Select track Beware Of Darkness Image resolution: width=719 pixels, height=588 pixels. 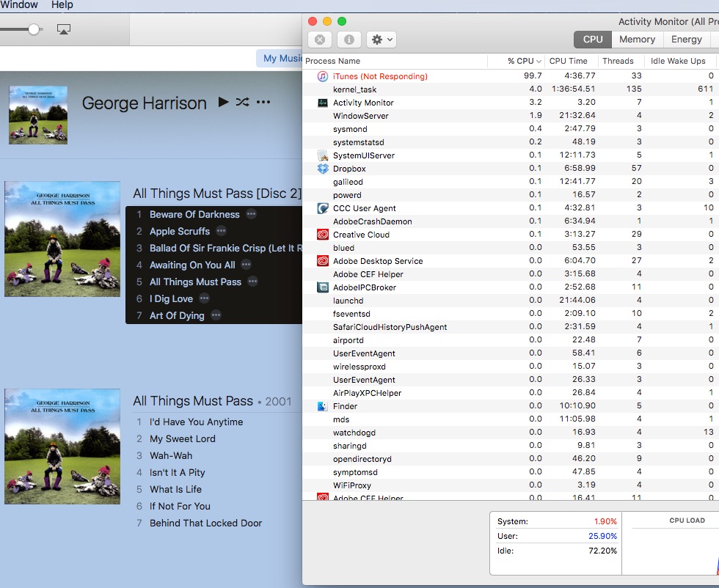tap(214, 214)
